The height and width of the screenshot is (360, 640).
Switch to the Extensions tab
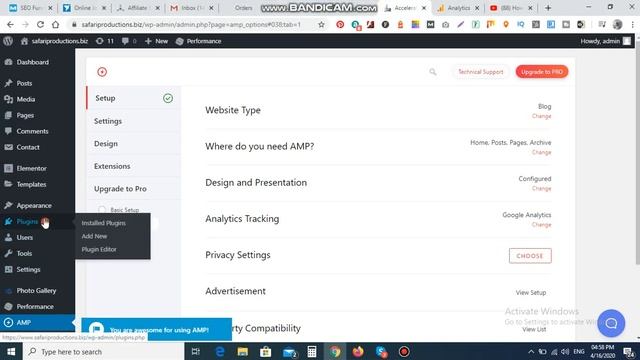click(x=133, y=166)
